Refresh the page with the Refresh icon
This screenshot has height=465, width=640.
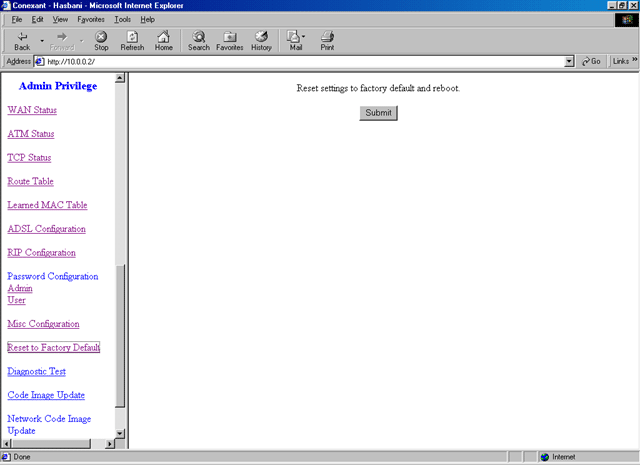pyautogui.click(x=132, y=37)
